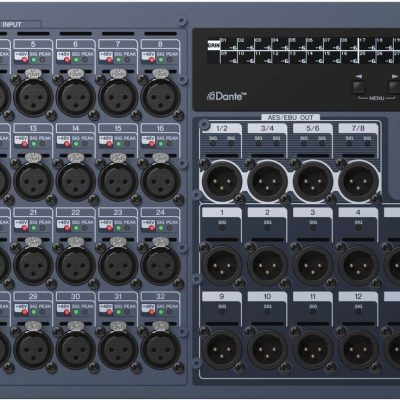Click the Dante logo
Viewport: 400px width, 400px height.
227,96
